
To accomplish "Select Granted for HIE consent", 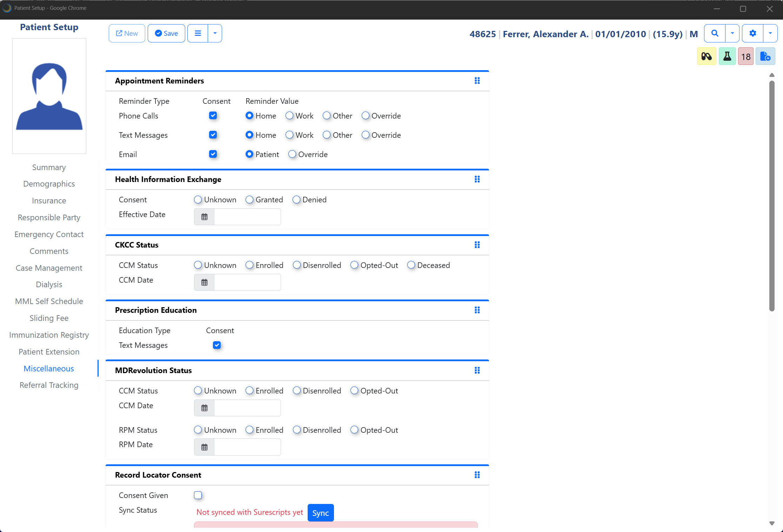I will 249,200.
